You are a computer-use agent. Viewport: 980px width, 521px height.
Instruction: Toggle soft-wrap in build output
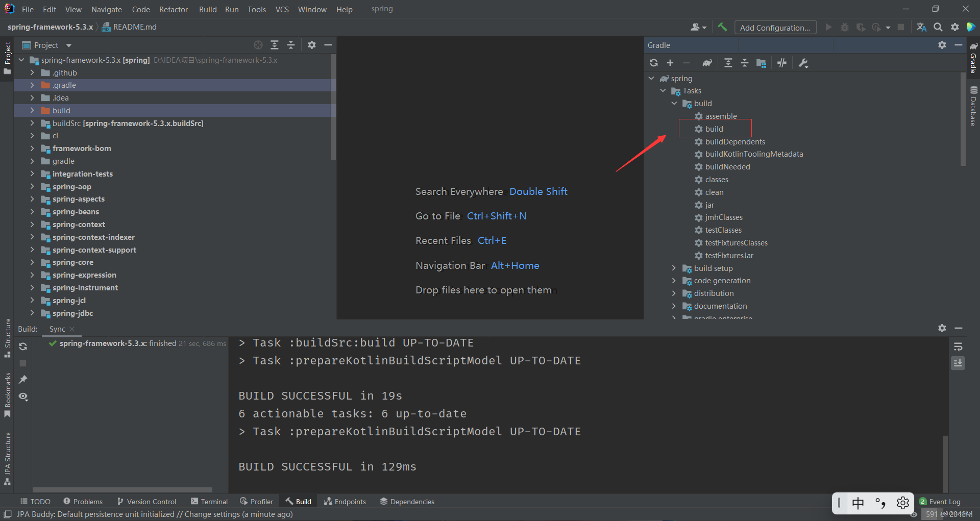point(958,346)
